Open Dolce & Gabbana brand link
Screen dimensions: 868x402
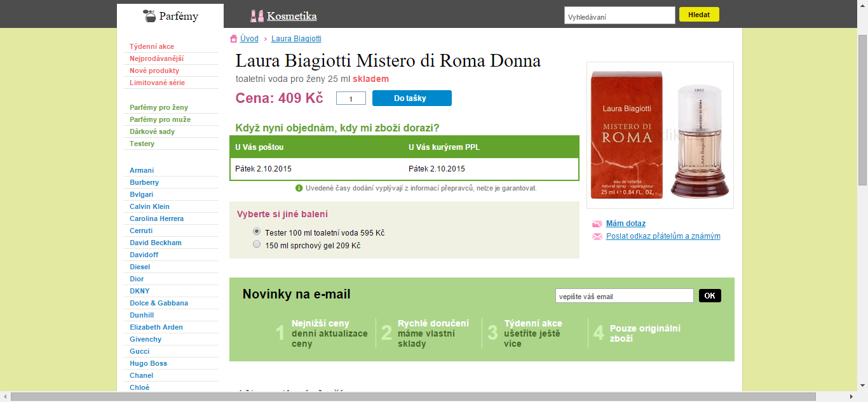click(159, 303)
